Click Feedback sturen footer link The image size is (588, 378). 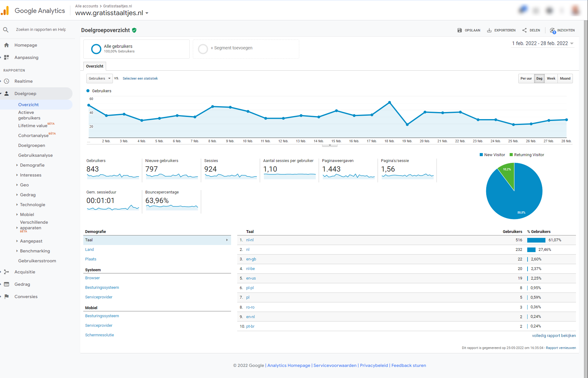(x=409, y=365)
